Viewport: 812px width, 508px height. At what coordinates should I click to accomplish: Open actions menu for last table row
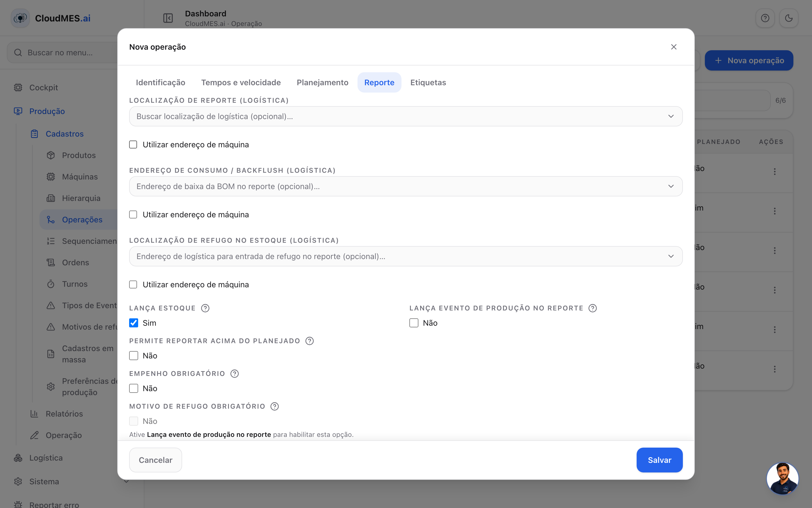775,369
